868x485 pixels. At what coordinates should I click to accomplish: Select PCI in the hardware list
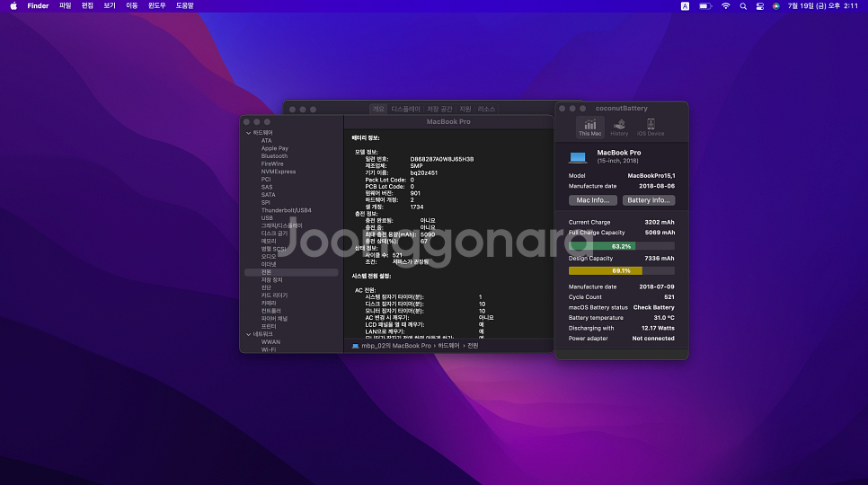pos(266,179)
